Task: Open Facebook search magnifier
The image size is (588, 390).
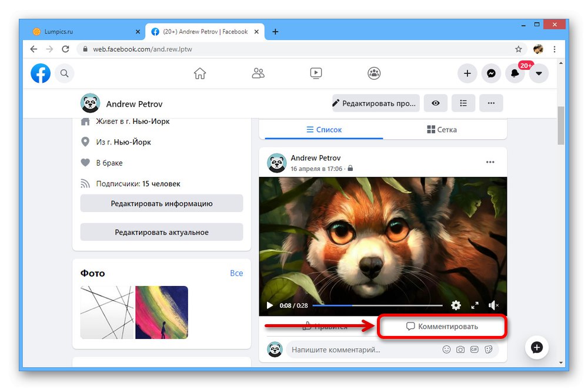Action: tap(65, 73)
